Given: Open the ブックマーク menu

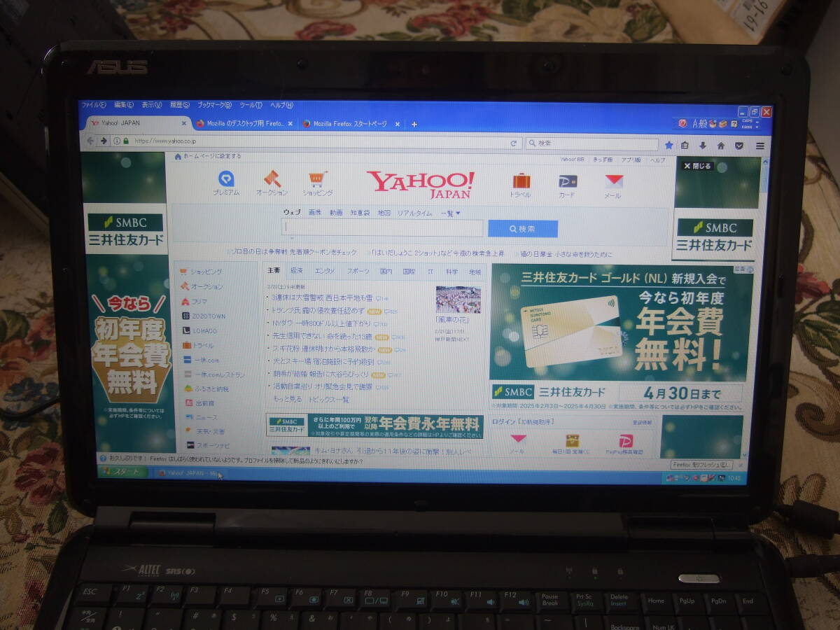Looking at the screenshot, I should [214, 104].
